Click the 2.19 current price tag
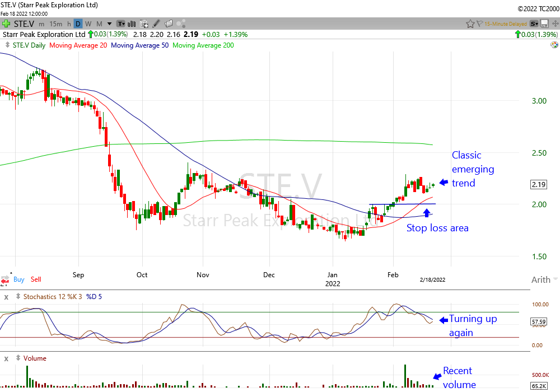 (x=539, y=185)
